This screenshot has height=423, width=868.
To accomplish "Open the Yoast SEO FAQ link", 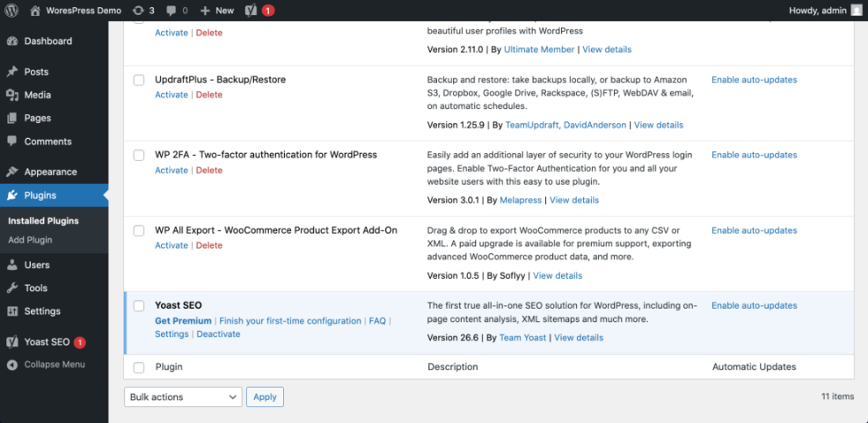I will 377,321.
